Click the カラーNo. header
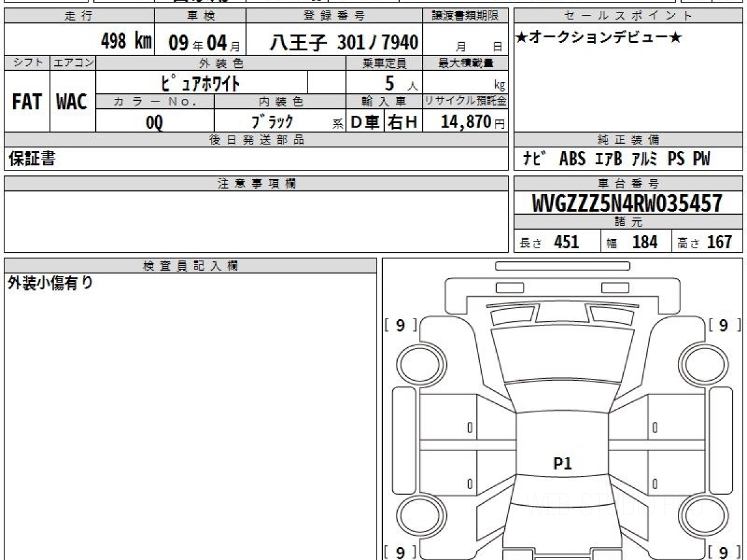Screen dimensions: 747x560 [155, 101]
